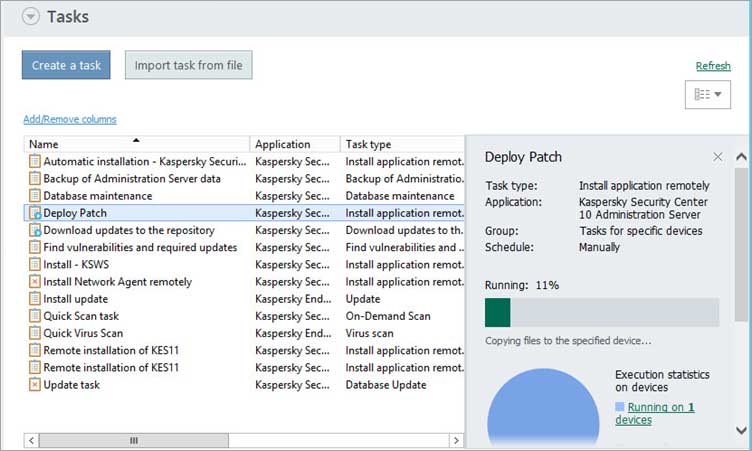Click icon of Find vulnerabilities and required updates
The image size is (752, 451).
tap(35, 247)
